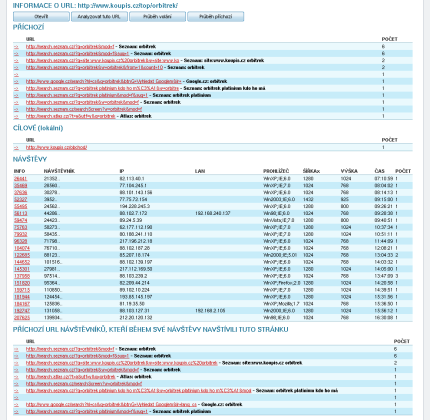Open info link for Firefox 2.0 visitor
Screen dimensions: 430x420
coord(22,283)
